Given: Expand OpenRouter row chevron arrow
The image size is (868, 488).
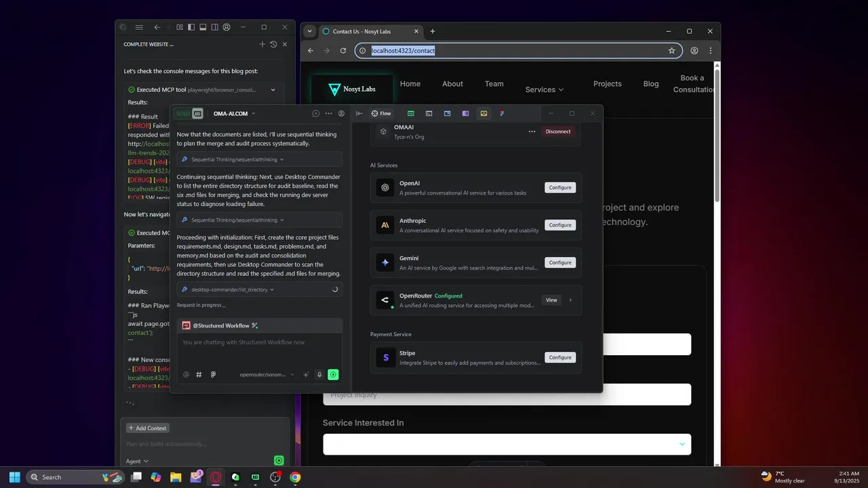Looking at the screenshot, I should pyautogui.click(x=570, y=300).
